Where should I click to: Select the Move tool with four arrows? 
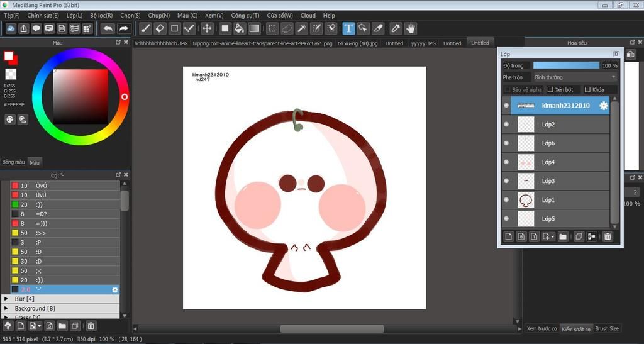pyautogui.click(x=207, y=28)
